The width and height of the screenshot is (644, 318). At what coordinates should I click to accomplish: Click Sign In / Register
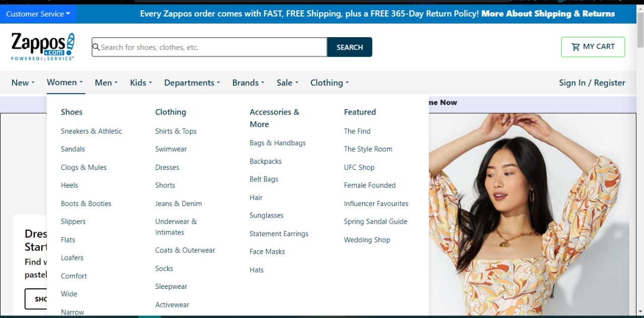point(592,82)
